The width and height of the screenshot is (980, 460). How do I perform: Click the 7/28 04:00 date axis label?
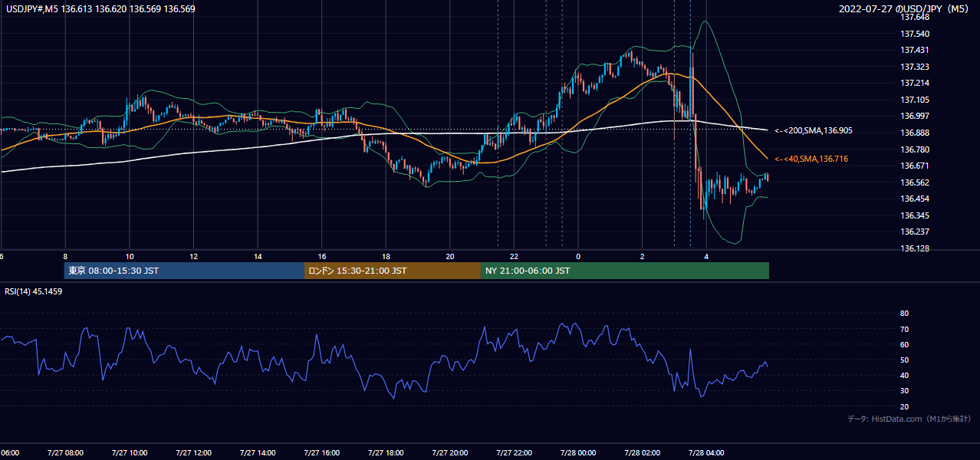(x=705, y=453)
